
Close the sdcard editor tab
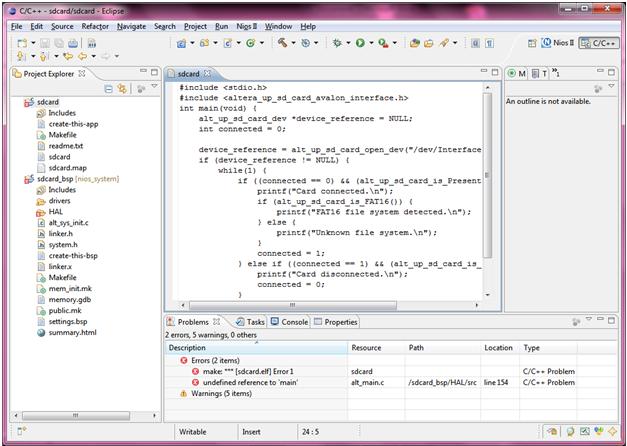(208, 74)
